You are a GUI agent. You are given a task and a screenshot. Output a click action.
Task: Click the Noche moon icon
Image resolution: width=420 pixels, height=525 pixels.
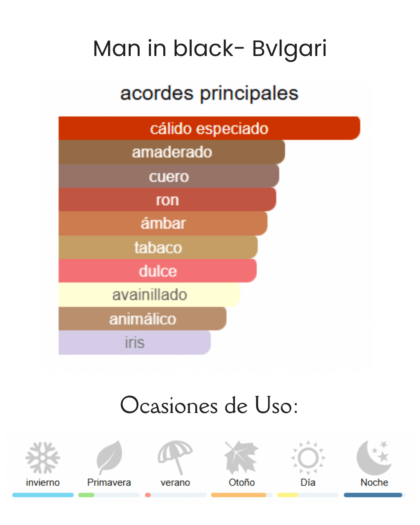tap(374, 457)
